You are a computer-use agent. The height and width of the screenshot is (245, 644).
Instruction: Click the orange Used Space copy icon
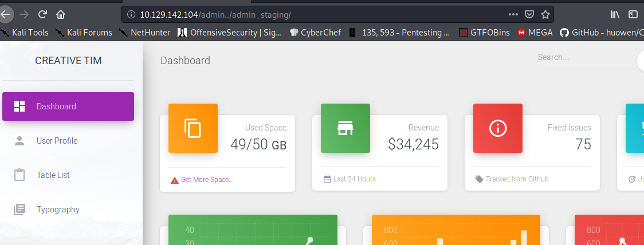[193, 128]
